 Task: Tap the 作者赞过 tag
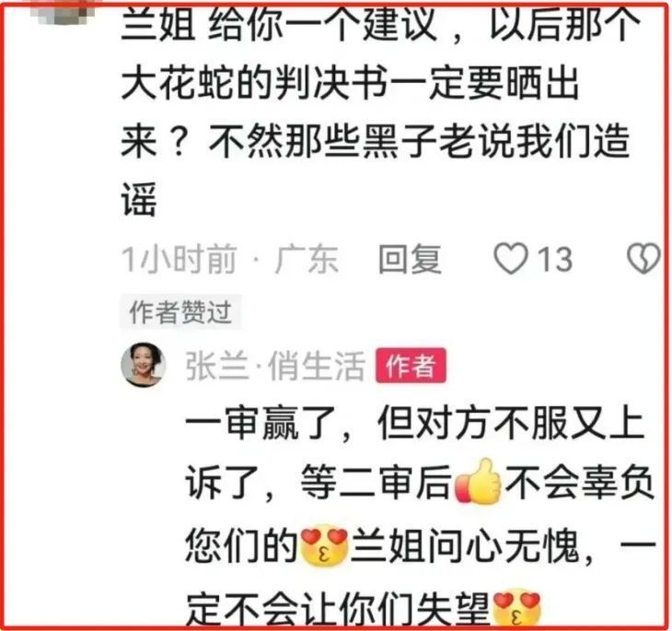click(180, 312)
